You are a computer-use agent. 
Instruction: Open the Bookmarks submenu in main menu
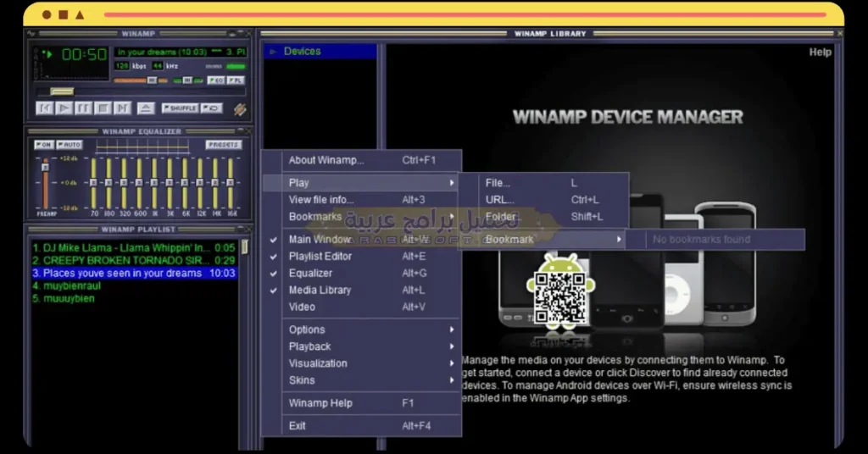tap(361, 217)
